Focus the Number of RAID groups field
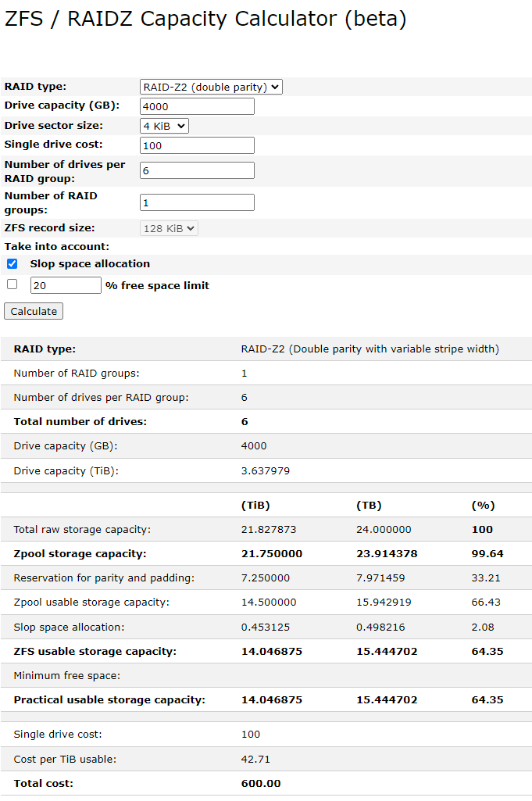Image resolution: width=532 pixels, height=801 pixels. pyautogui.click(x=197, y=203)
